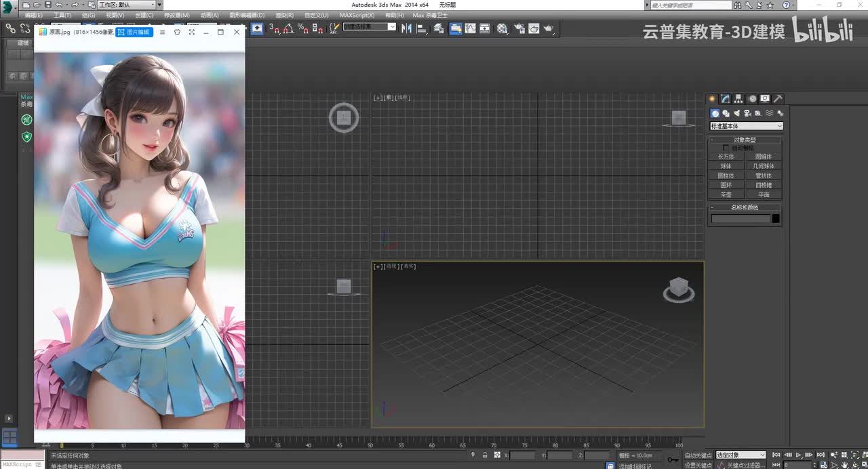868x469 pixels.
Task: Open the Hierarchy tab in command panel
Action: (x=738, y=99)
